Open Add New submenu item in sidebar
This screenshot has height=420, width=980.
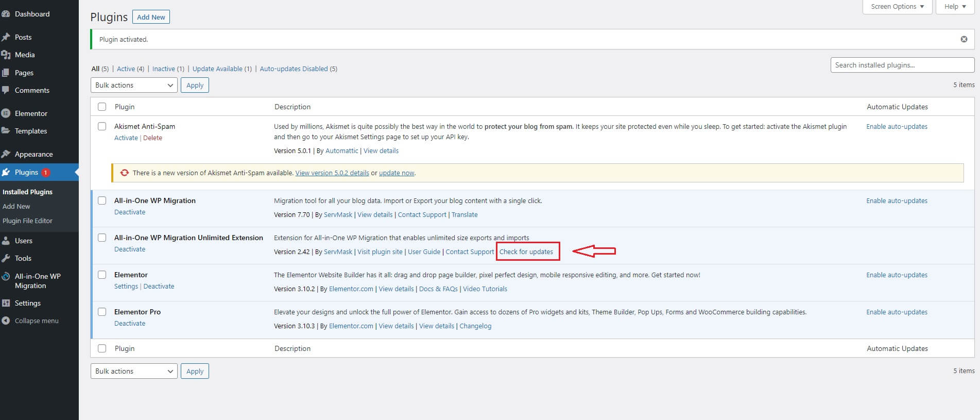point(16,206)
